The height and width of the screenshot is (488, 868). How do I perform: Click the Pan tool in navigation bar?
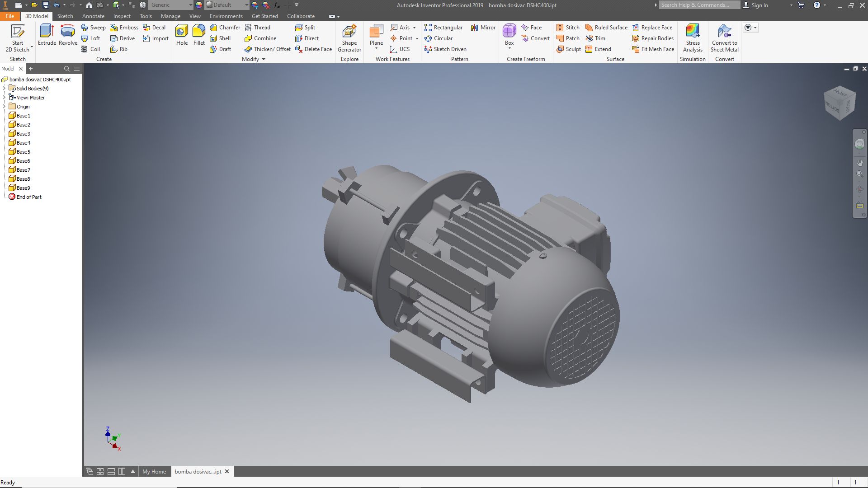859,163
